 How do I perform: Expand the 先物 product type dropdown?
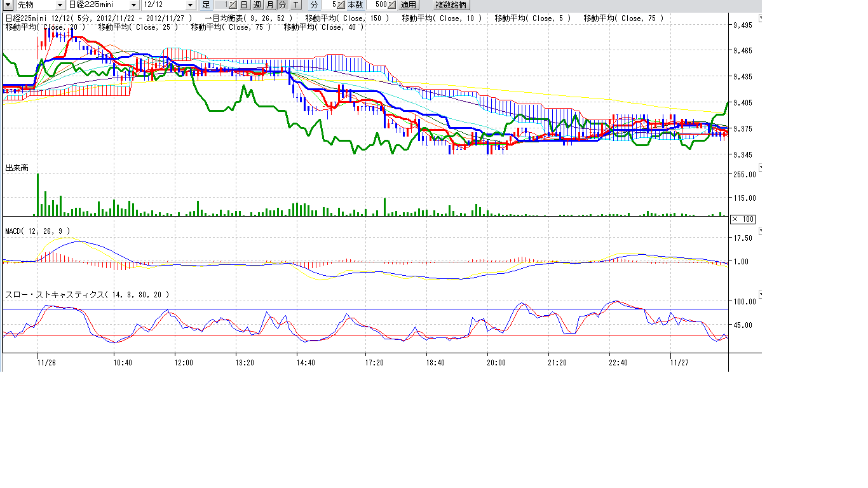point(59,5)
